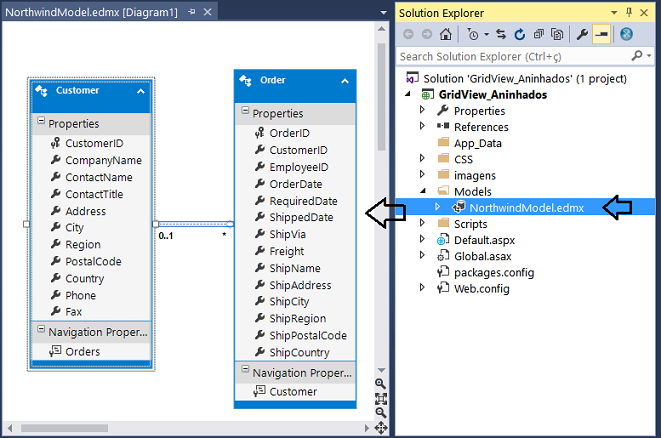Expand the CSS folder arrow
Screen dimensions: 661x438
point(422,158)
